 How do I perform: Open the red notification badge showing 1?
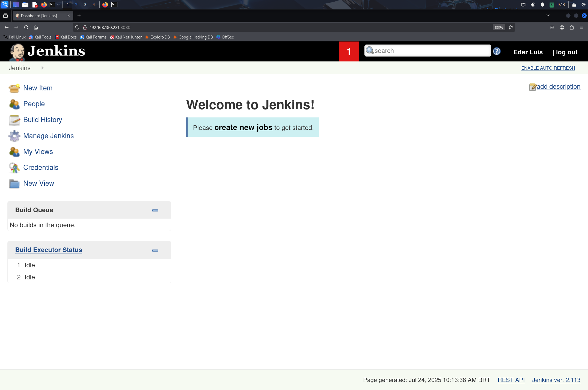click(349, 52)
